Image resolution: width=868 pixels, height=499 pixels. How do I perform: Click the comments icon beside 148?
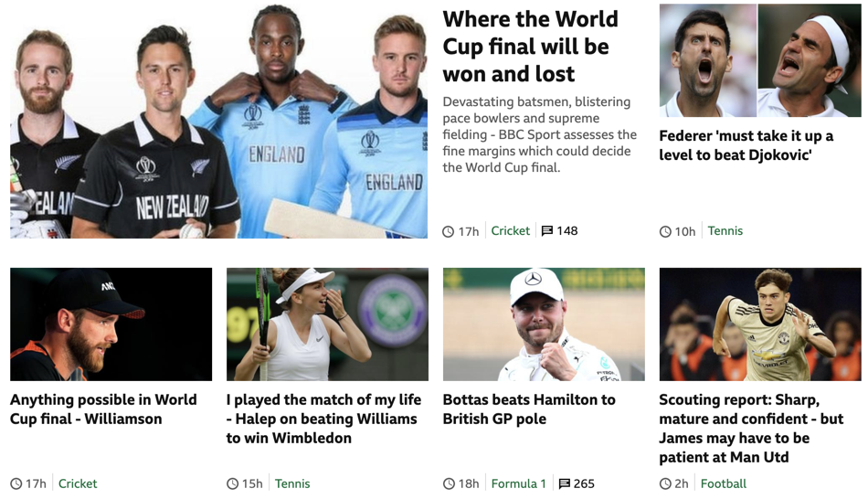tap(547, 231)
